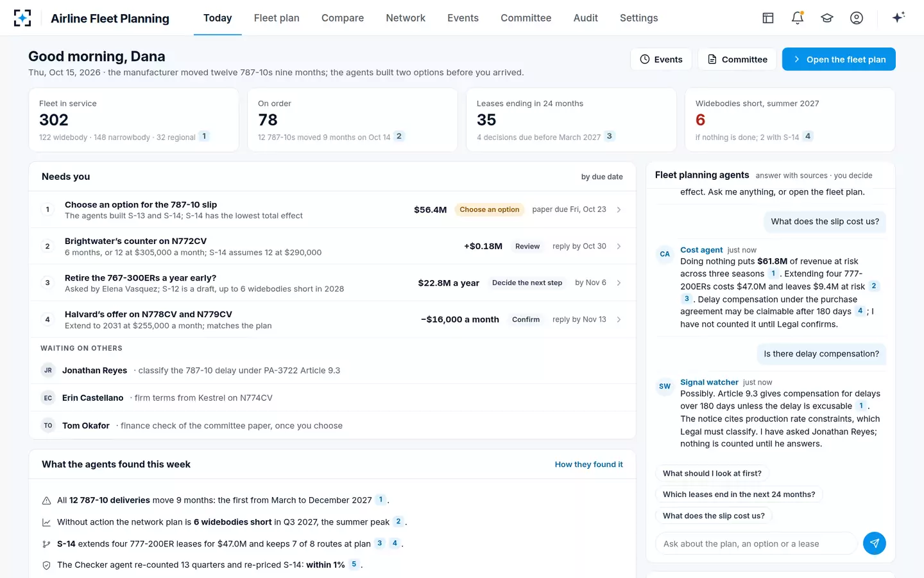Expand Brightwater's counter row chevron

619,246
